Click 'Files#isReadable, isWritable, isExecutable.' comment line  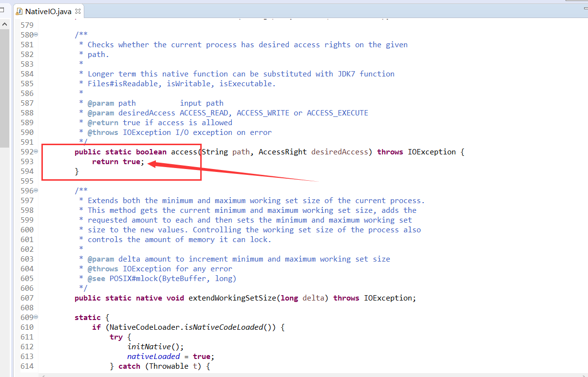182,83
